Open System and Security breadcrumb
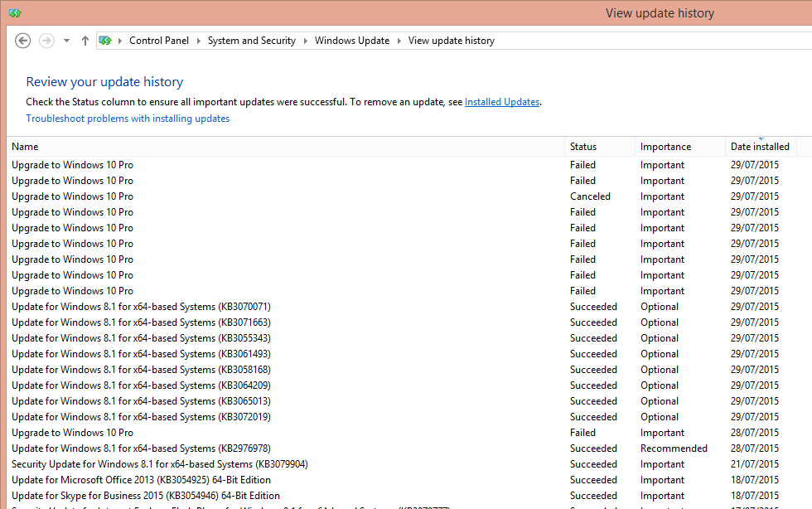Screen dimensions: 812x509 tap(252, 41)
